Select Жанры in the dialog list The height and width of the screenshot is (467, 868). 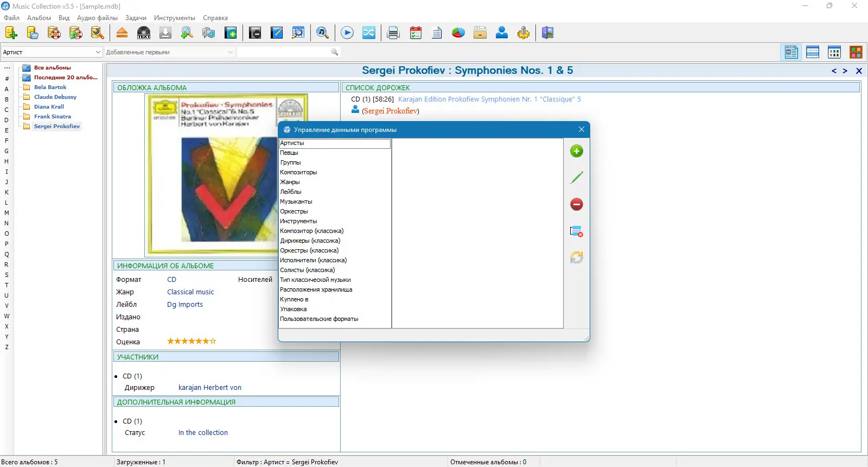(x=290, y=182)
